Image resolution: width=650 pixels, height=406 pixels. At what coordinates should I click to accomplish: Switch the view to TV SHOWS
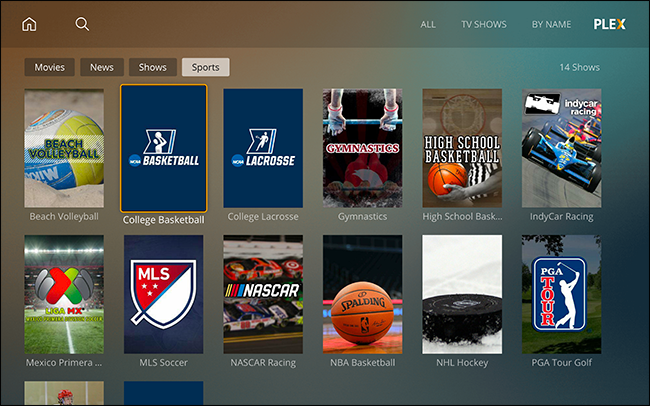point(484,24)
